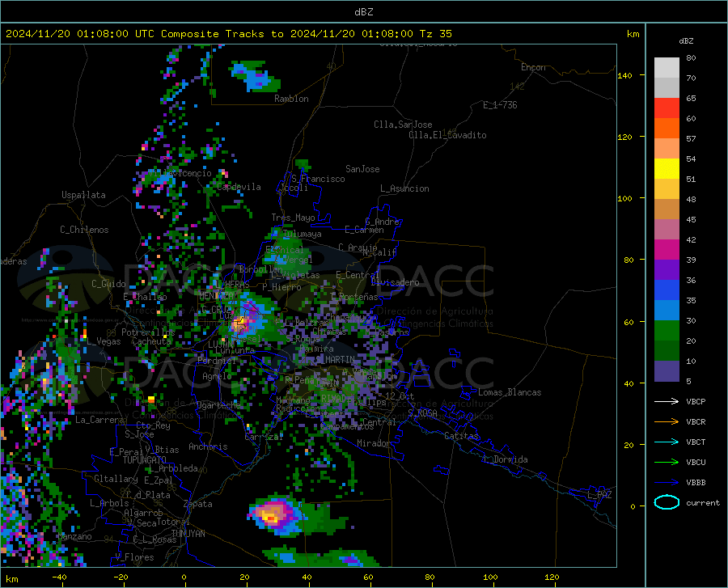Screen dimensions: 728x588
Task: Click the orange VBCR arrow legend icon
Action: click(667, 421)
